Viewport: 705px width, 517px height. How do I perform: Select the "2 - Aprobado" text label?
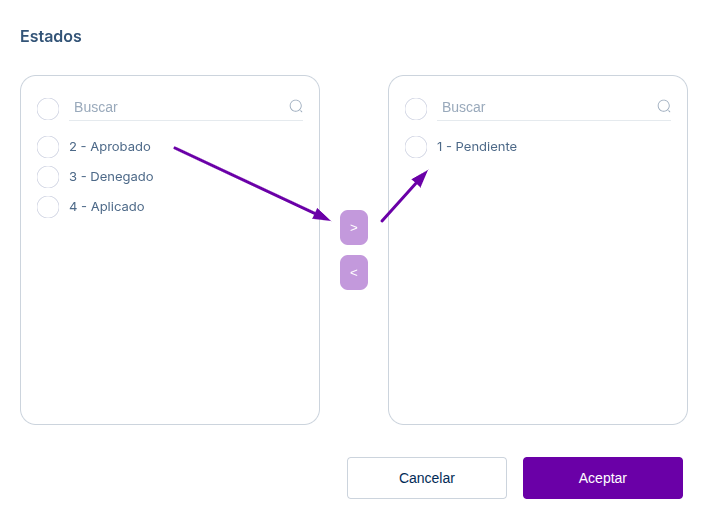[x=110, y=147]
